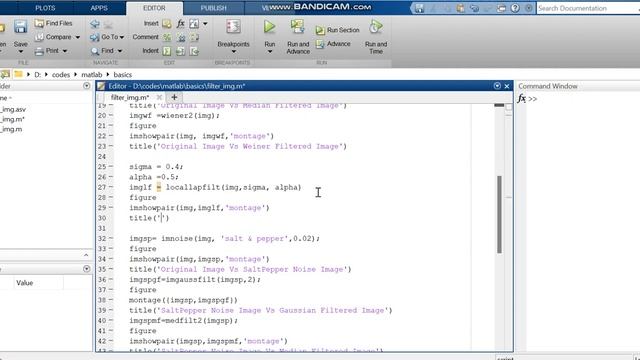This screenshot has height=360, width=640.
Task: Click the Go To icon
Action: 95,38
